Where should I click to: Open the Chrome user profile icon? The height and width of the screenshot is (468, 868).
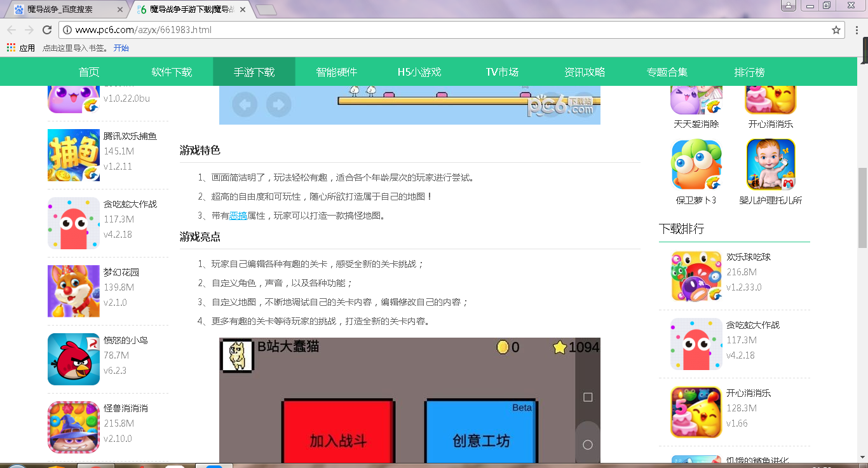pos(789,6)
